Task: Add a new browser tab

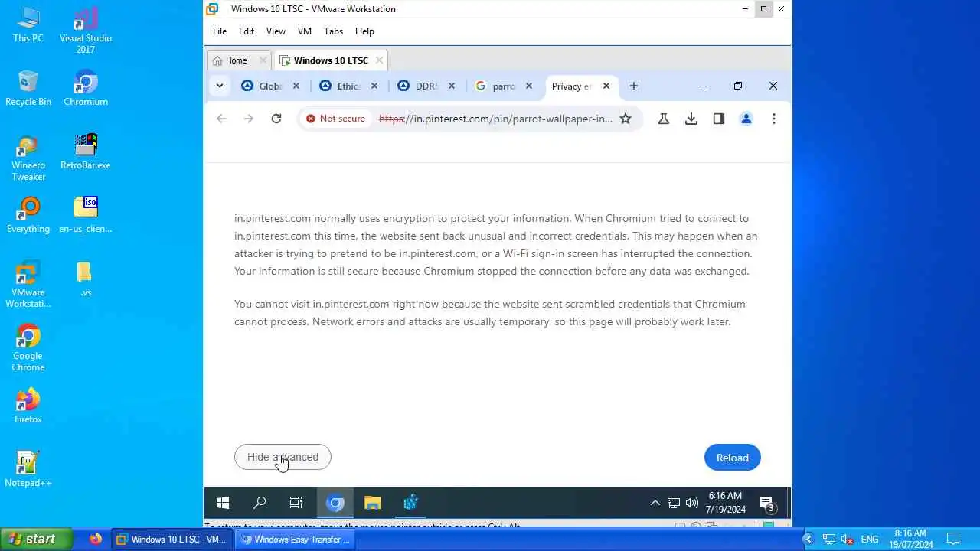Action: (x=633, y=86)
